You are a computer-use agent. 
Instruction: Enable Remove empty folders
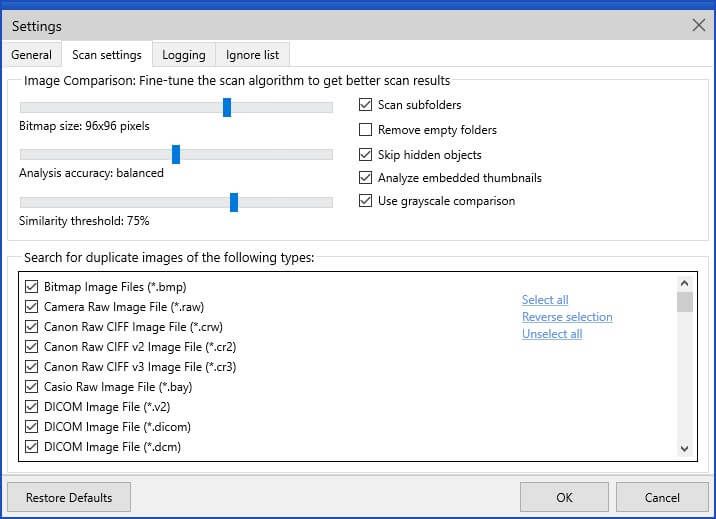[x=365, y=130]
